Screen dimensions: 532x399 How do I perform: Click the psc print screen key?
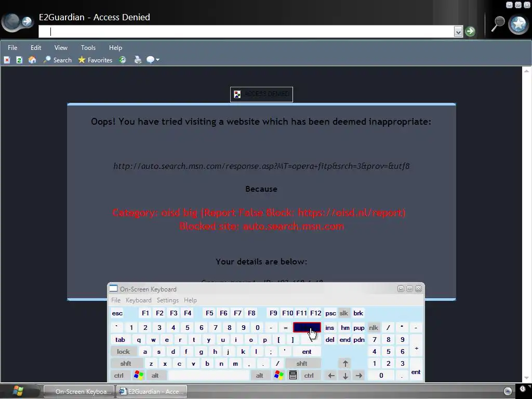331,313
